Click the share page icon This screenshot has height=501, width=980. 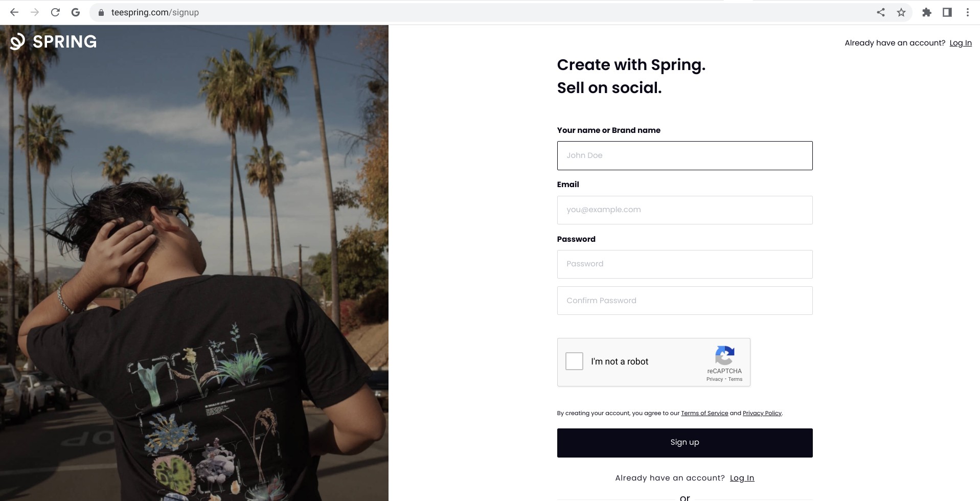click(x=881, y=12)
